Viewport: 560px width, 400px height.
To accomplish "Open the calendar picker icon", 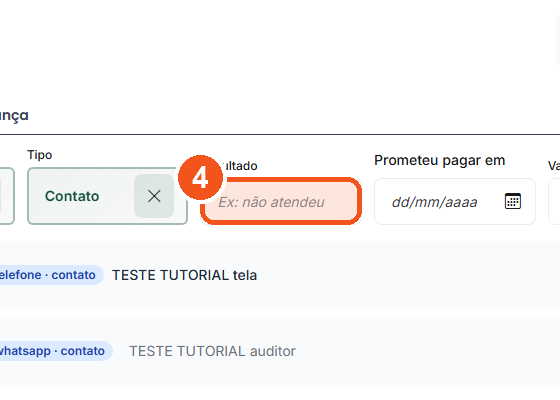I will coord(513,201).
